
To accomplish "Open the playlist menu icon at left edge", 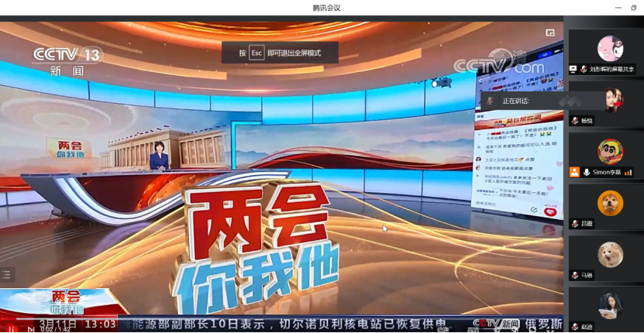I will (6, 274).
